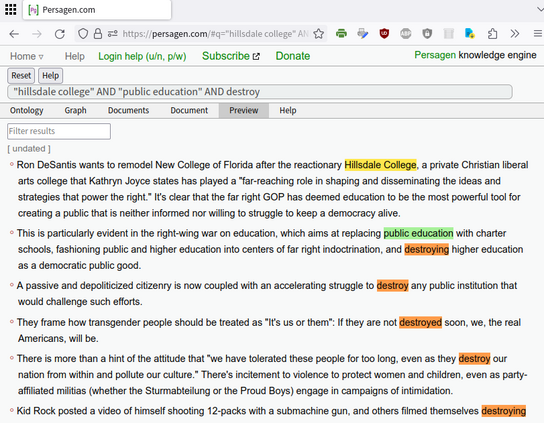Switch to the Graph tab
The width and height of the screenshot is (544, 423).
click(x=75, y=110)
